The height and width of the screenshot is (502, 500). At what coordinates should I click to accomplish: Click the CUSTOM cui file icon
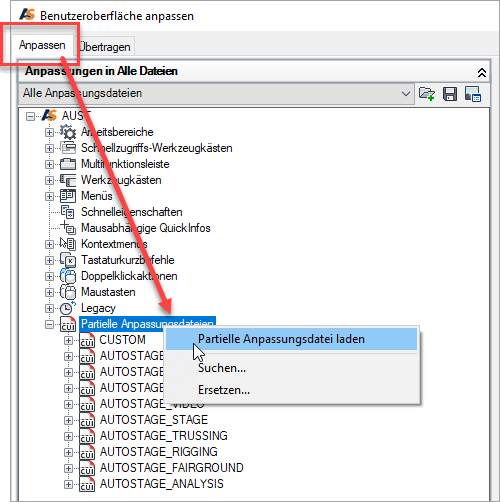pyautogui.click(x=87, y=340)
